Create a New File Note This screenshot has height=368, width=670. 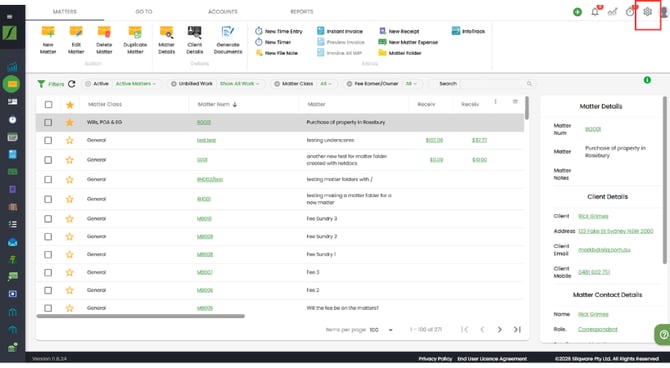tap(276, 53)
